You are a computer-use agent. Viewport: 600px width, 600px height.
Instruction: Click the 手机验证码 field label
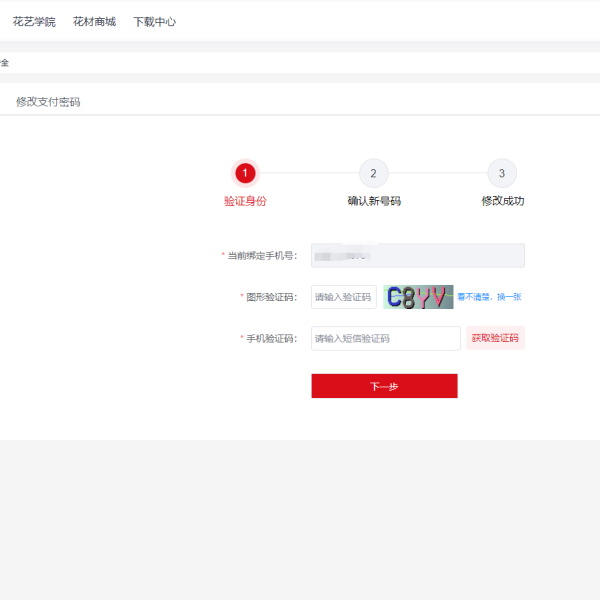coord(270,339)
